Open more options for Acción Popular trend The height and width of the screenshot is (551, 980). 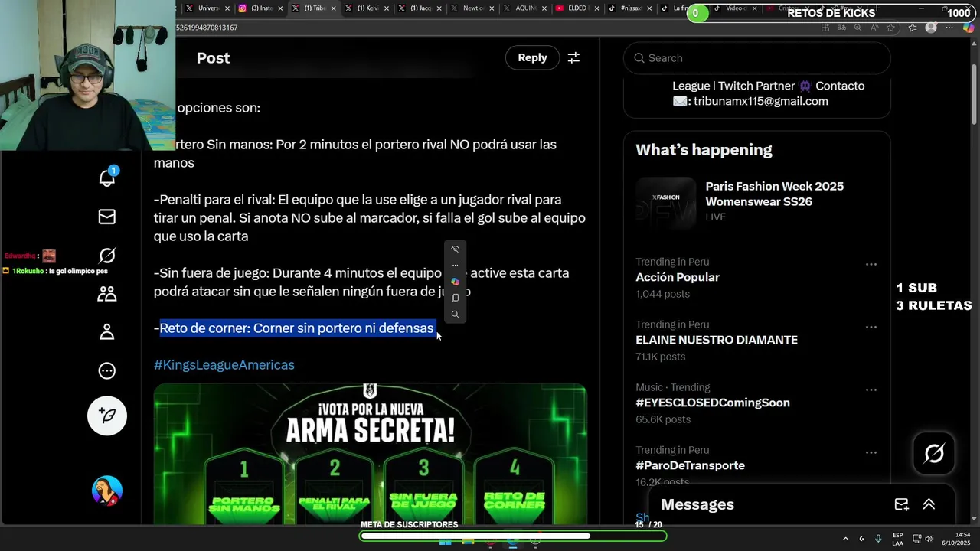point(871,264)
